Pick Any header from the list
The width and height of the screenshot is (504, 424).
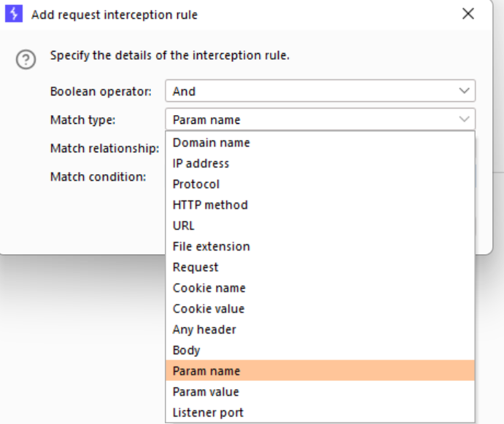pyautogui.click(x=204, y=329)
